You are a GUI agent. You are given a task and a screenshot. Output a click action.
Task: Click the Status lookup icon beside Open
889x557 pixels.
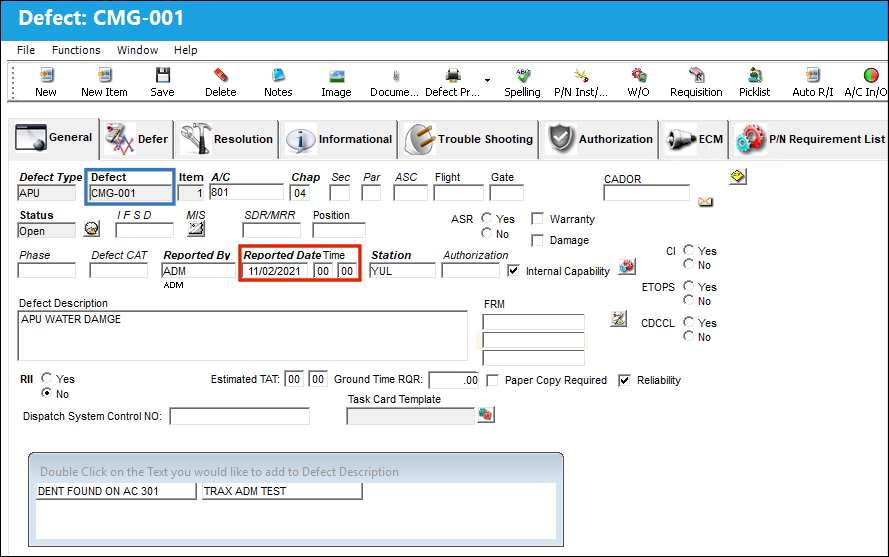tap(92, 229)
